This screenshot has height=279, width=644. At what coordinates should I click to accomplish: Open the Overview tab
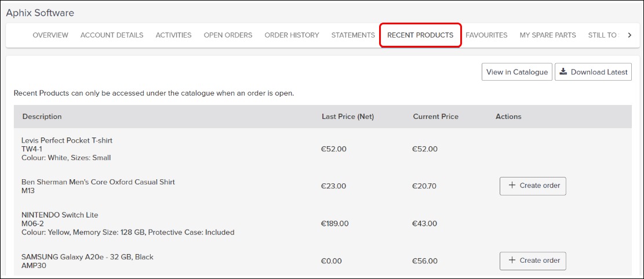click(x=50, y=35)
